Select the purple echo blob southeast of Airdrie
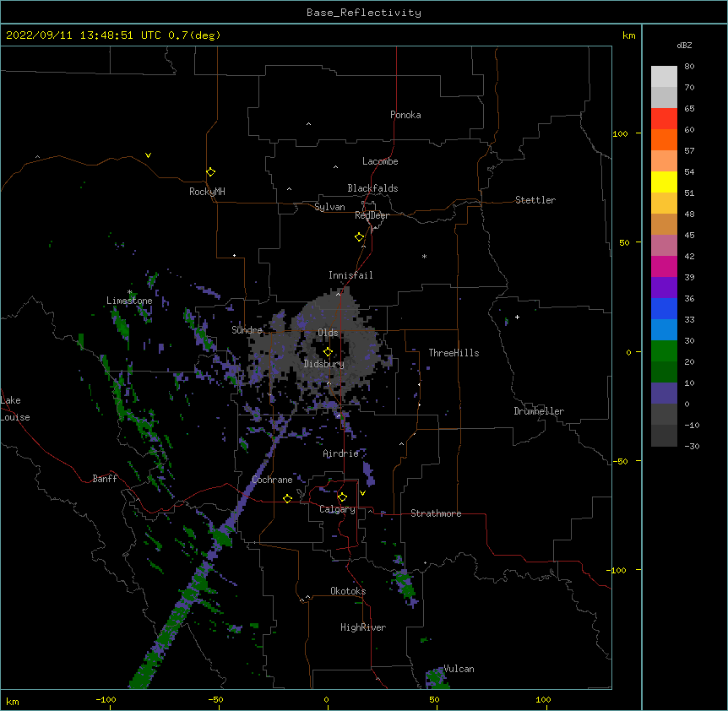 tap(369, 474)
